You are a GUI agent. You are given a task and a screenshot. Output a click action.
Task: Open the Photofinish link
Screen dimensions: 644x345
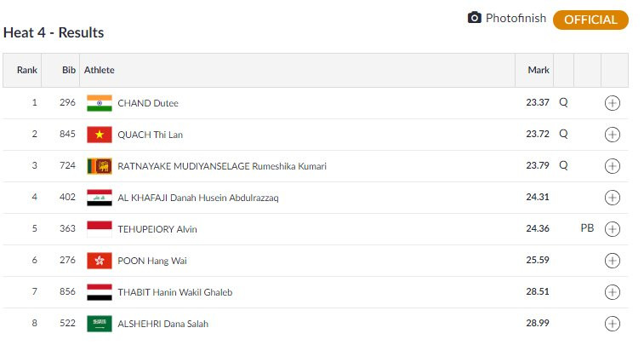516,18
